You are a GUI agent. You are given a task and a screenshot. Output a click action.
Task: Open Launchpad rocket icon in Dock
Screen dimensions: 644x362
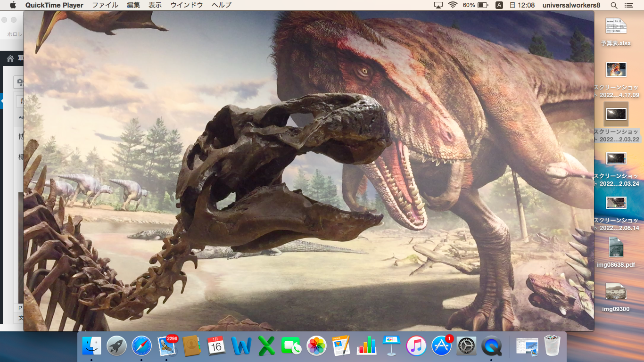[116, 346]
